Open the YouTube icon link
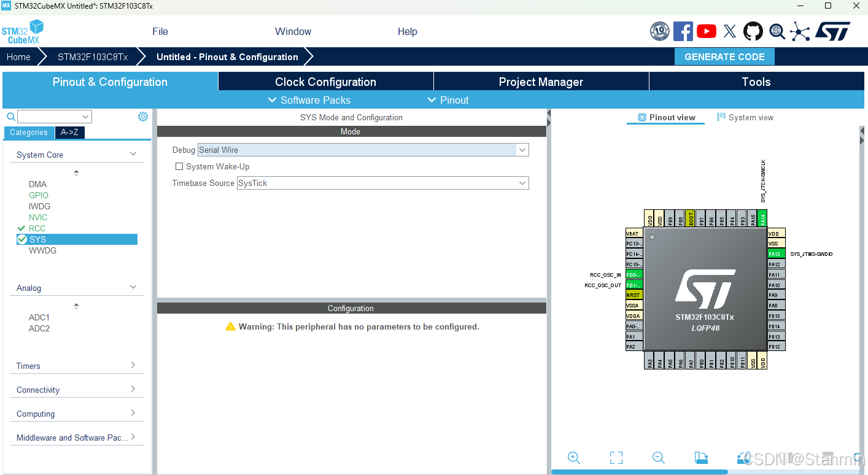 (707, 31)
